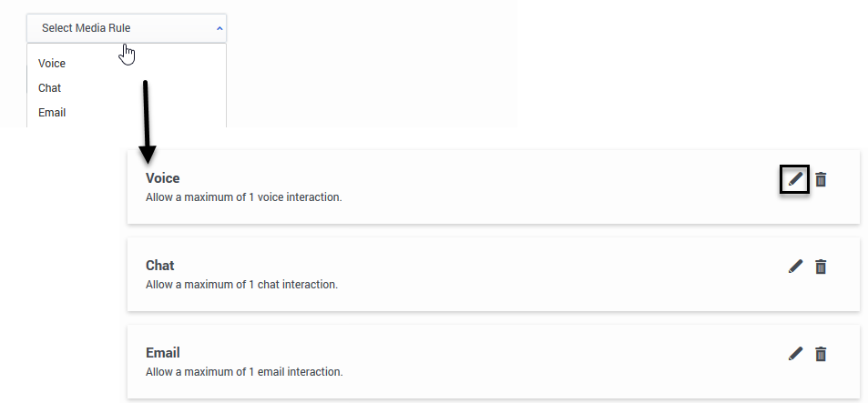Click the hand pointer cursor graphic
The height and width of the screenshot is (403, 868).
[x=128, y=55]
